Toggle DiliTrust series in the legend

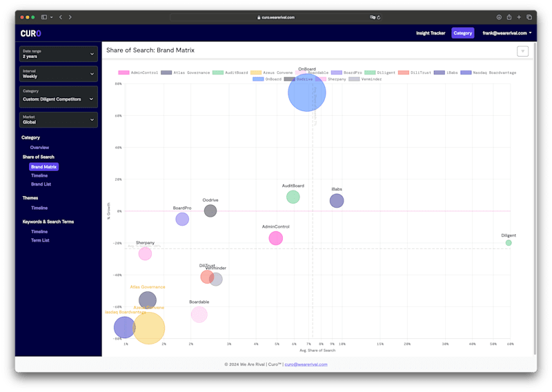coord(415,72)
